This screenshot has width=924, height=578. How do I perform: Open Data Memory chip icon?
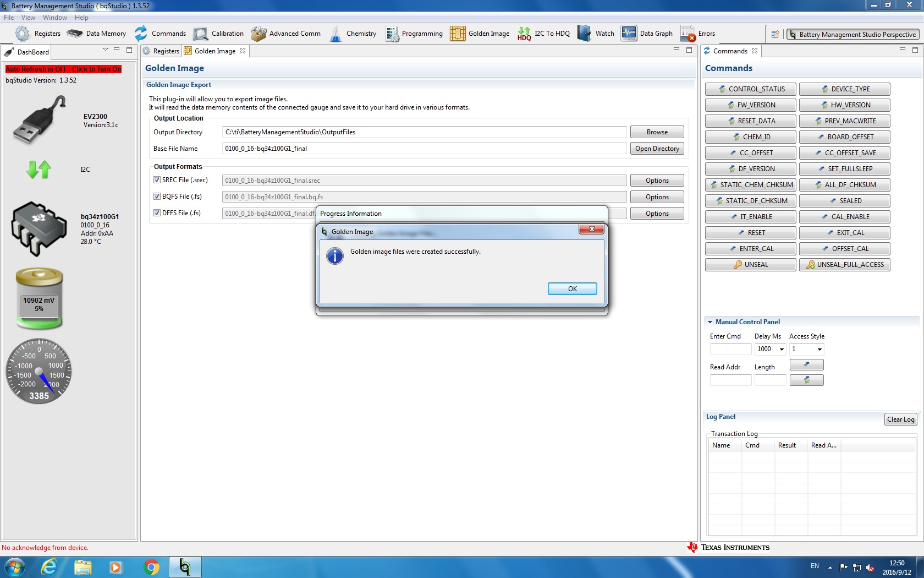[x=75, y=34]
